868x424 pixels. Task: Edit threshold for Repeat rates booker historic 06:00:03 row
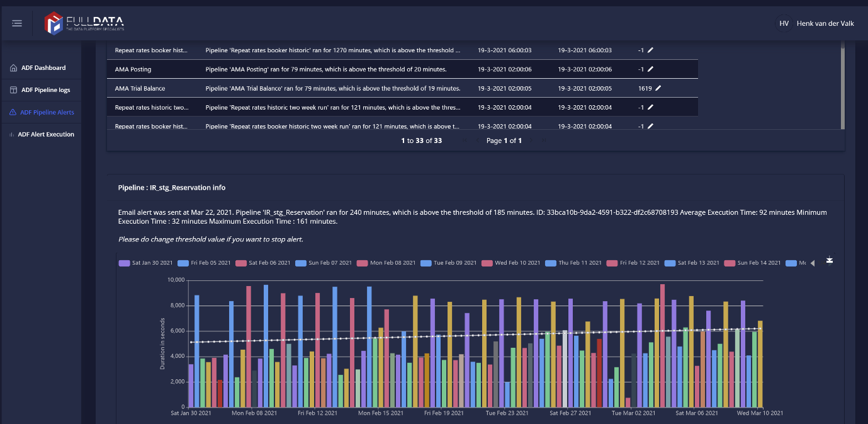pyautogui.click(x=651, y=50)
